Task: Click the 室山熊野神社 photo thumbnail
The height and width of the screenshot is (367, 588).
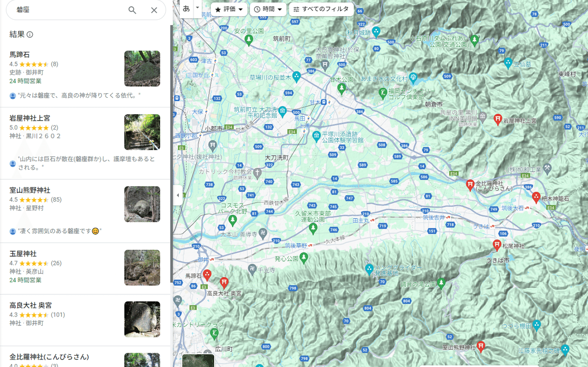Action: 142,204
